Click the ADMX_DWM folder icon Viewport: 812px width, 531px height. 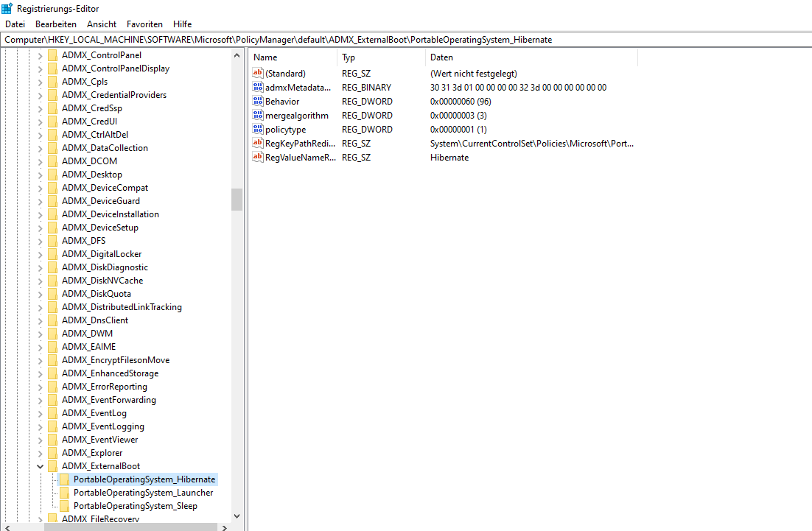pyautogui.click(x=52, y=334)
